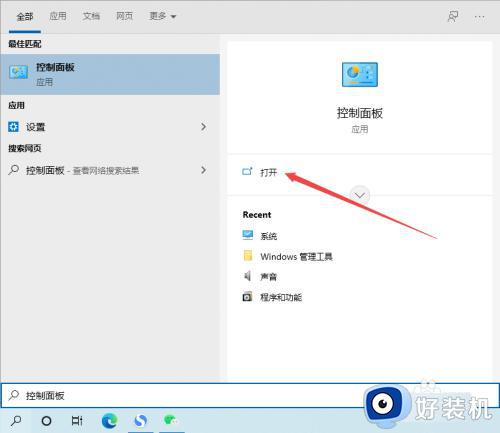Open the three-dot options menu
Screen dimensions: 500x433
click(480, 17)
